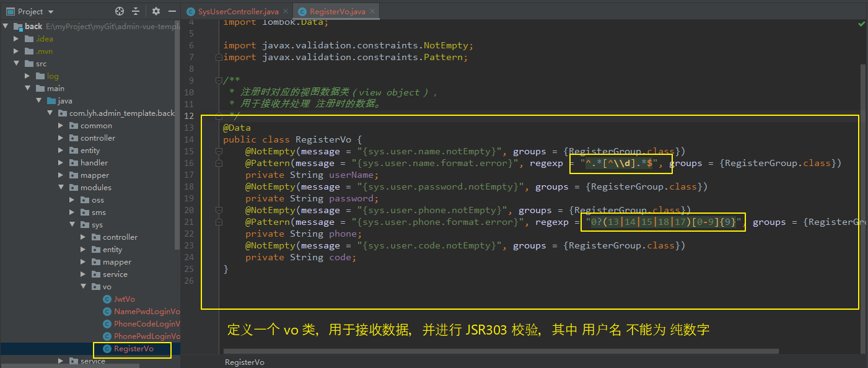Click the locate current file crosshair icon
This screenshot has height=368, width=868.
[120, 11]
